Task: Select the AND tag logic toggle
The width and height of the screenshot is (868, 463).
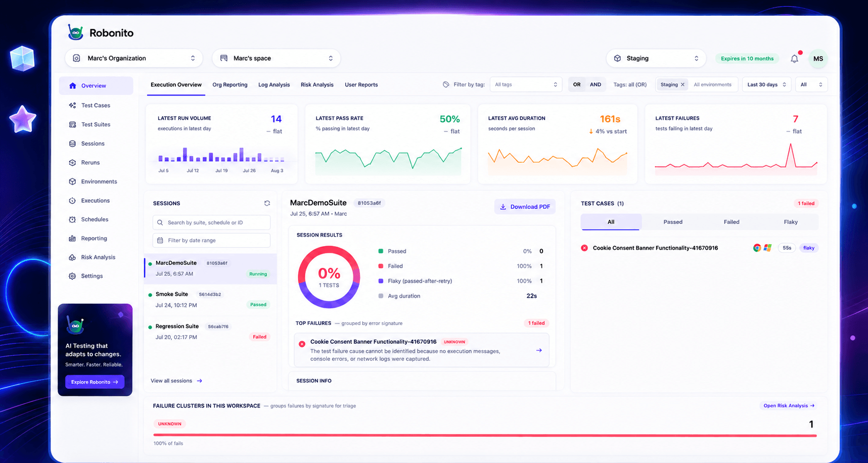Action: click(596, 84)
